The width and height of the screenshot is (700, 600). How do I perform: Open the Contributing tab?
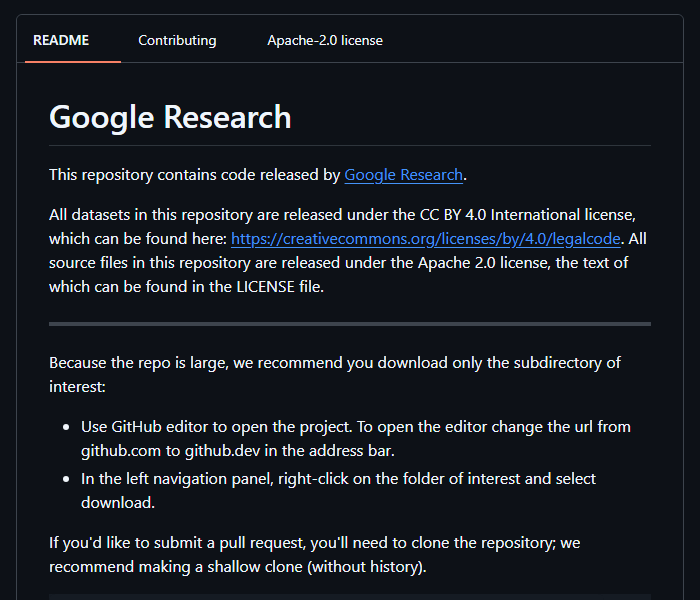click(x=177, y=40)
